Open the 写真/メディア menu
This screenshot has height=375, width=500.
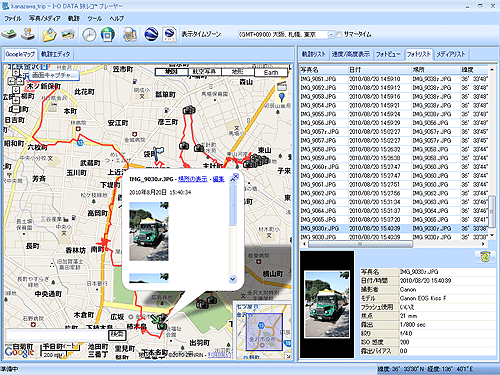pyautogui.click(x=44, y=18)
